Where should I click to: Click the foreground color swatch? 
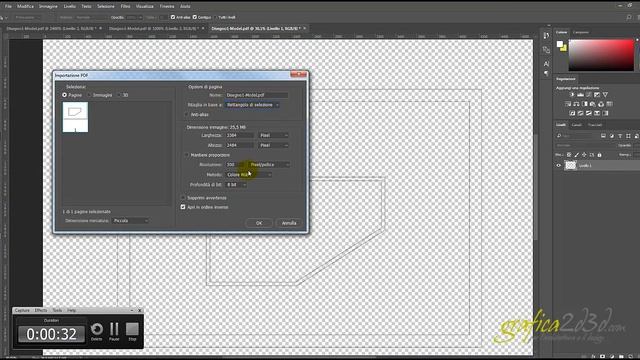(560, 44)
